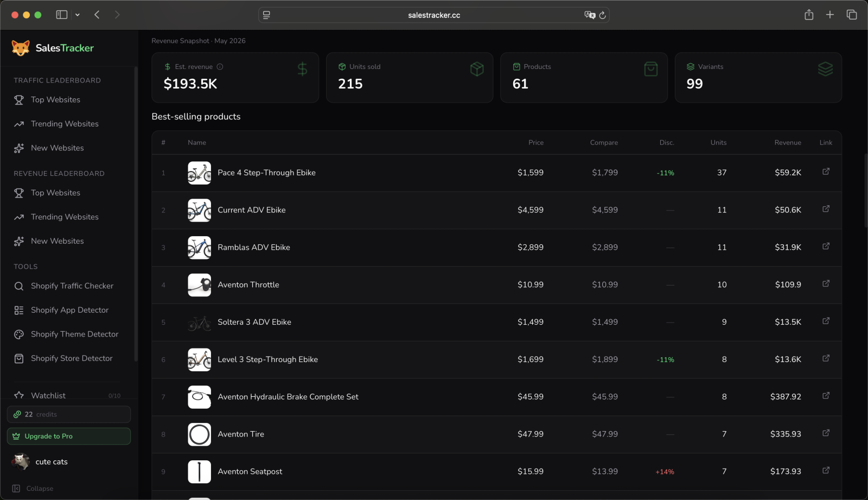
Task: Open external link for Pace 4 Step-Through Ebike
Action: click(826, 172)
